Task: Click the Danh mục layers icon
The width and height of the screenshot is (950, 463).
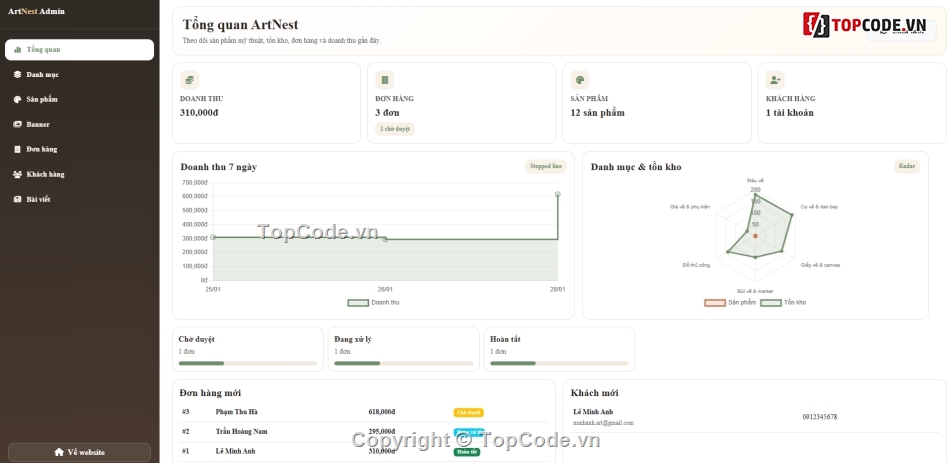Action: [x=18, y=75]
